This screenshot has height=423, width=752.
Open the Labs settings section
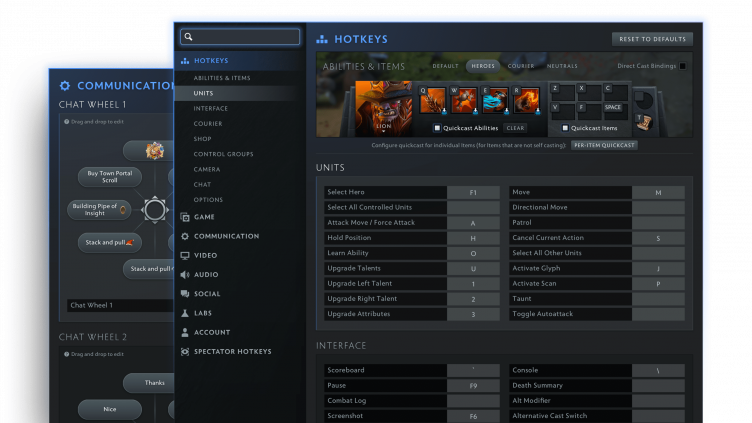coord(203,313)
